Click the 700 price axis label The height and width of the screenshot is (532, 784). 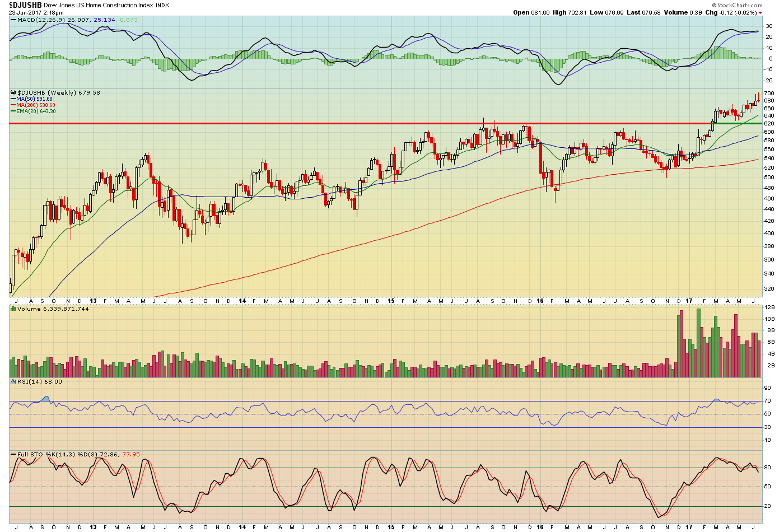(x=769, y=93)
